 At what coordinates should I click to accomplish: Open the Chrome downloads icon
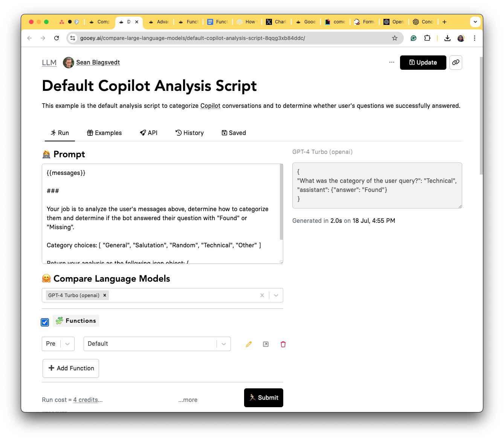pyautogui.click(x=447, y=38)
